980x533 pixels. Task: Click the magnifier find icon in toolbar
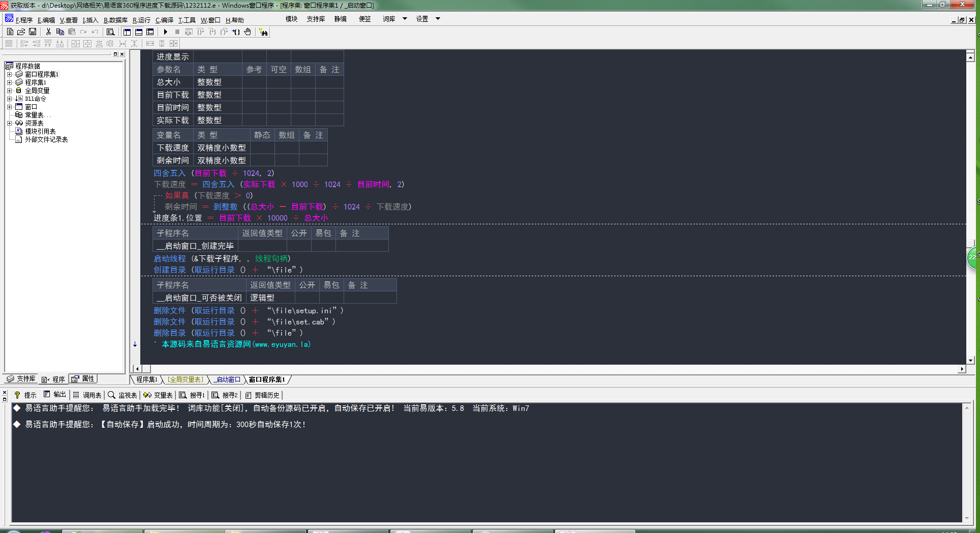coord(110,32)
